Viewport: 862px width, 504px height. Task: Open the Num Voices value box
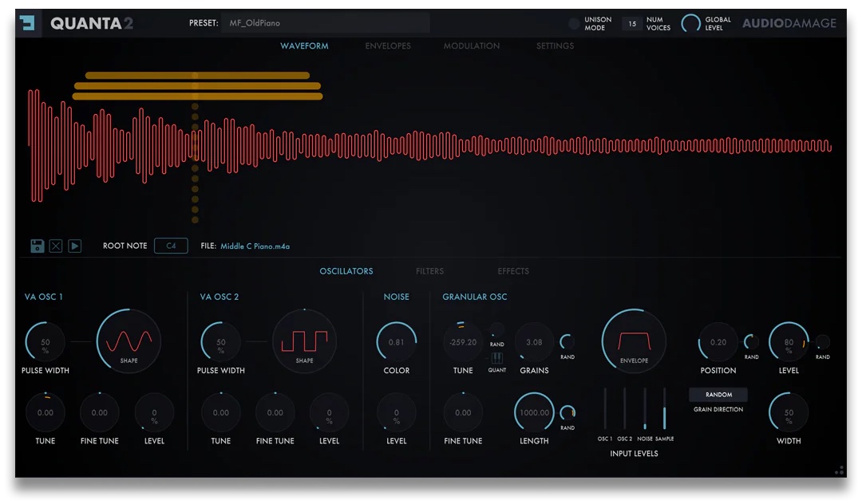point(632,24)
